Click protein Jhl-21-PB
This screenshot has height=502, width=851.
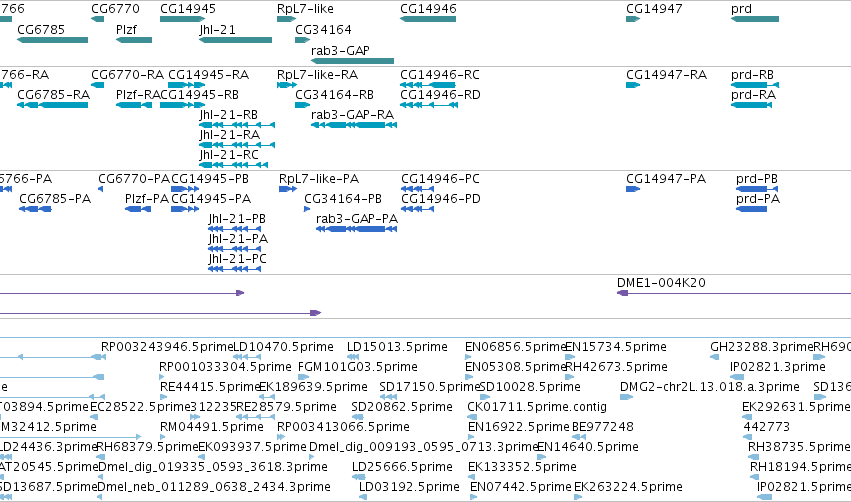237,219
